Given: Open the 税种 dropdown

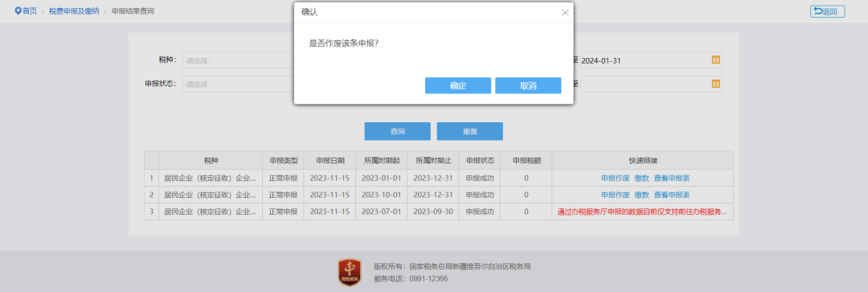Looking at the screenshot, I should [x=238, y=60].
